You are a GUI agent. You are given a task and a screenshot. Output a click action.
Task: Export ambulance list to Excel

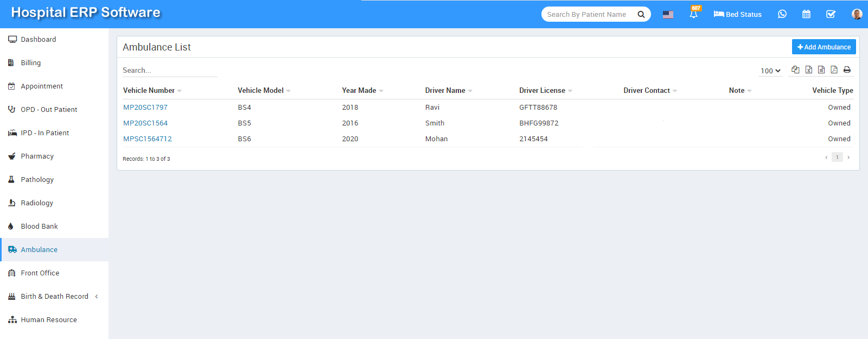(808, 70)
